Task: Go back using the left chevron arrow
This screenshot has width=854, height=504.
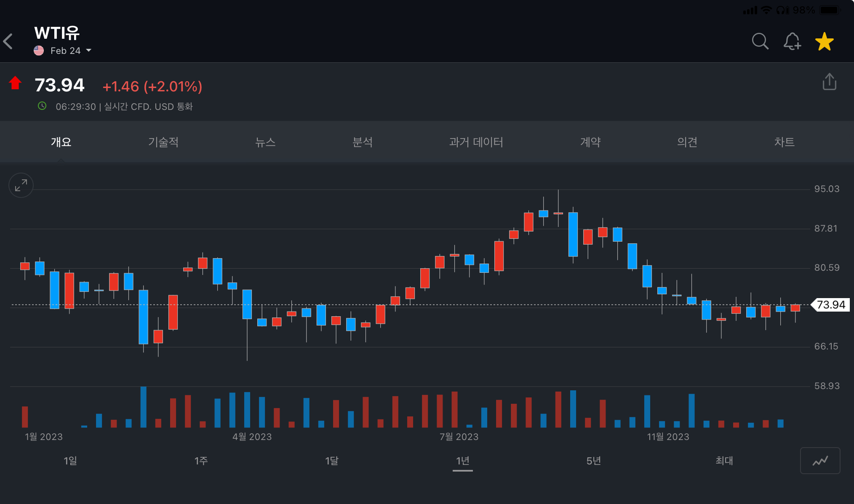Action: (8, 42)
